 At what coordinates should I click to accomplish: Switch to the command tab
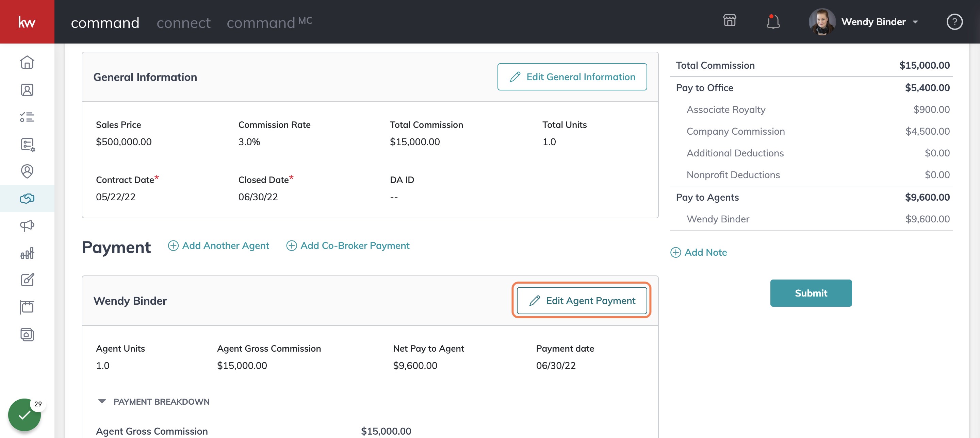tap(105, 22)
